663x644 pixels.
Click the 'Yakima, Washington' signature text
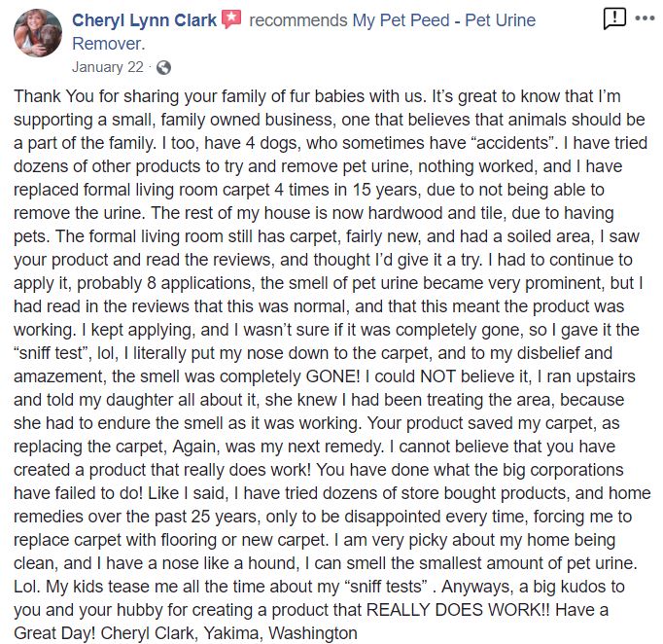pyautogui.click(x=280, y=633)
